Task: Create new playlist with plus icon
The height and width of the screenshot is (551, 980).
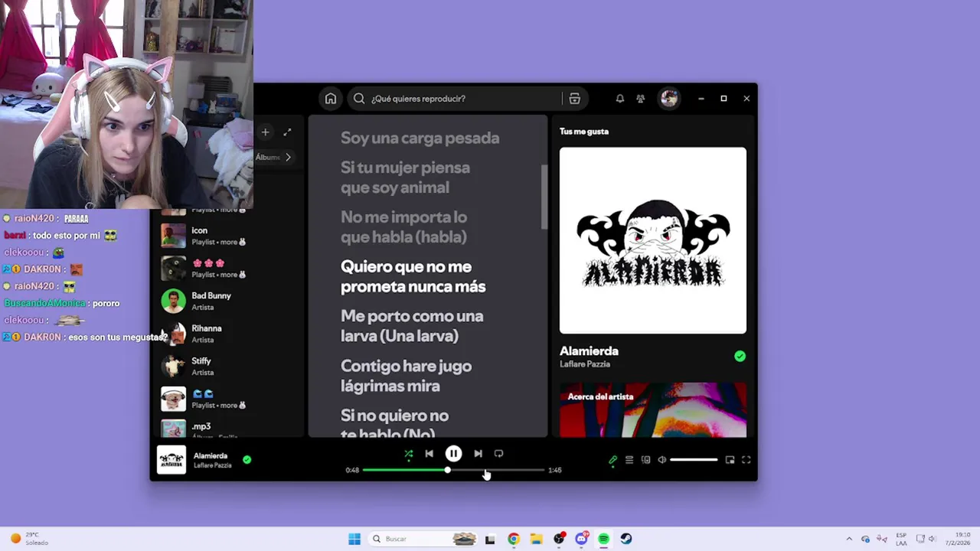Action: (265, 132)
